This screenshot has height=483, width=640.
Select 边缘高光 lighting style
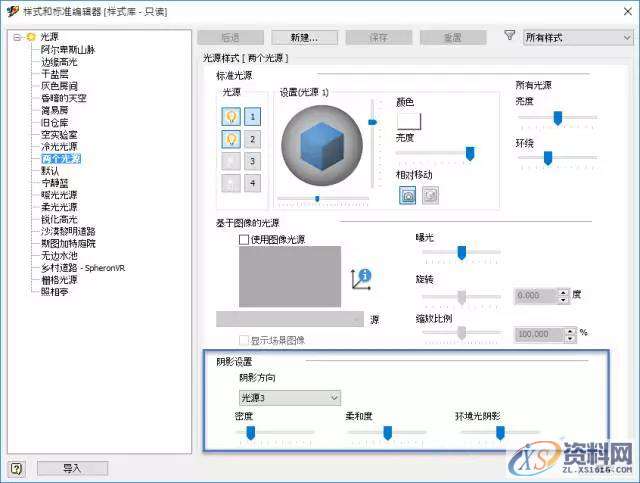tap(59, 62)
